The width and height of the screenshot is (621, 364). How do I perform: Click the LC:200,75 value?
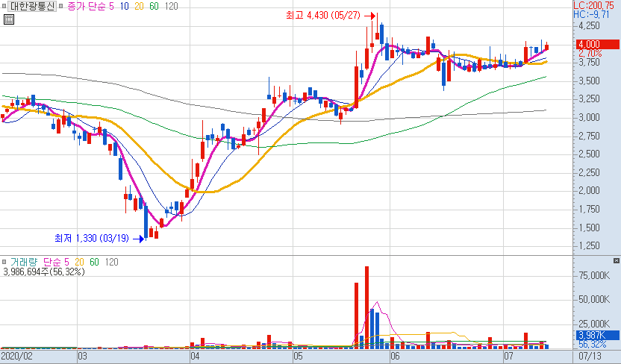tap(593, 5)
